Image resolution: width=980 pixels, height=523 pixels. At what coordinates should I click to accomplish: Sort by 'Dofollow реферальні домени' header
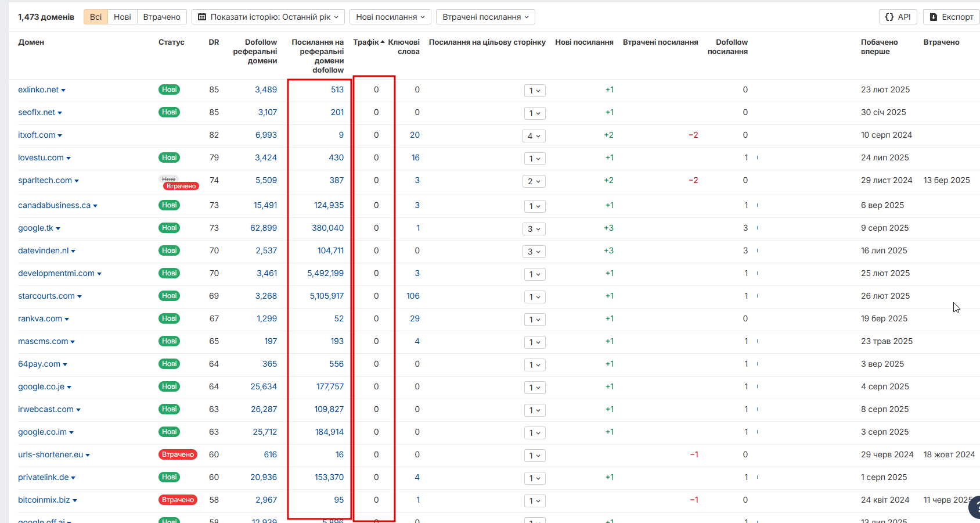255,51
